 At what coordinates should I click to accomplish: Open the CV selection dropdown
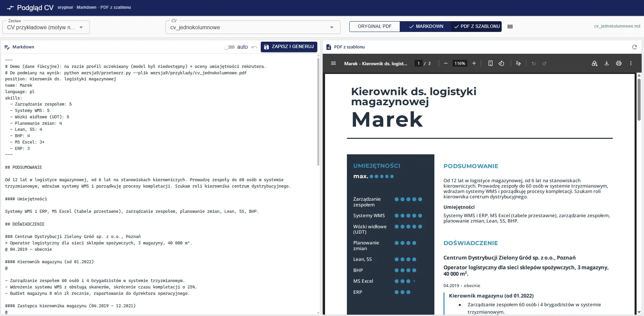click(x=253, y=27)
